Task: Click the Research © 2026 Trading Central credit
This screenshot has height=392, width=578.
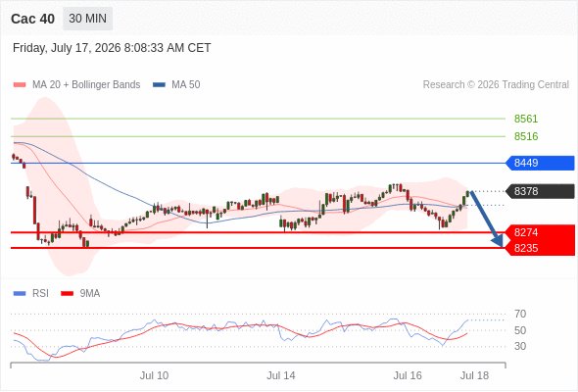Action: (x=496, y=85)
